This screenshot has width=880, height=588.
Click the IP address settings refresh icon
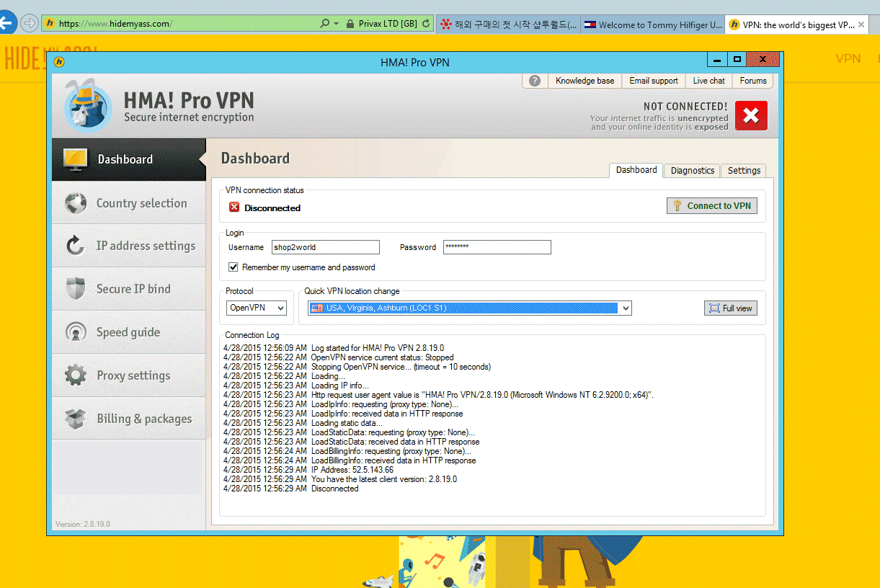pos(76,246)
